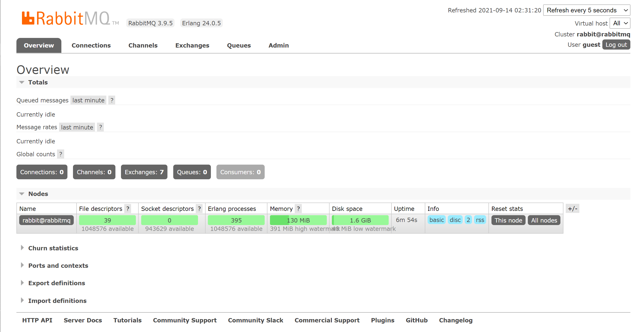644x332 pixels.
Task: Open the refresh interval dropdown
Action: pyautogui.click(x=586, y=10)
